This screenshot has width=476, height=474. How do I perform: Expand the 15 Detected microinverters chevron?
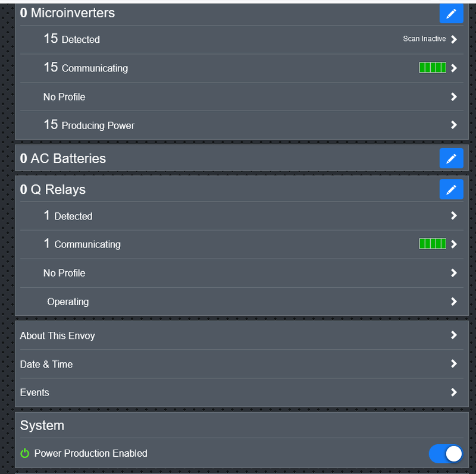[x=454, y=39]
